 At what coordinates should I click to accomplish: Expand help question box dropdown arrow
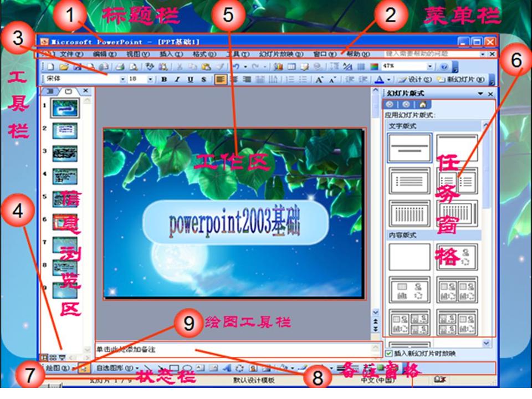483,54
